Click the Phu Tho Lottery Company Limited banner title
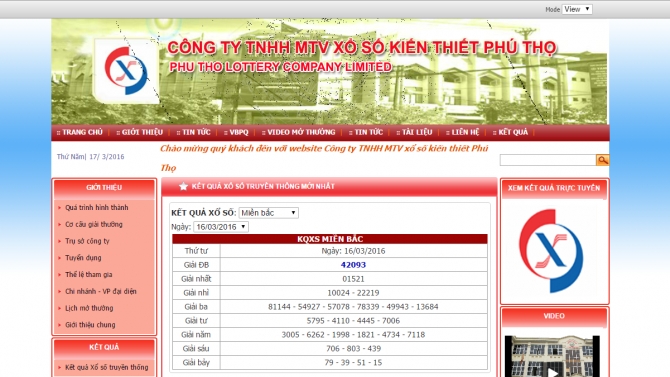The width and height of the screenshot is (670, 377). pos(280,67)
